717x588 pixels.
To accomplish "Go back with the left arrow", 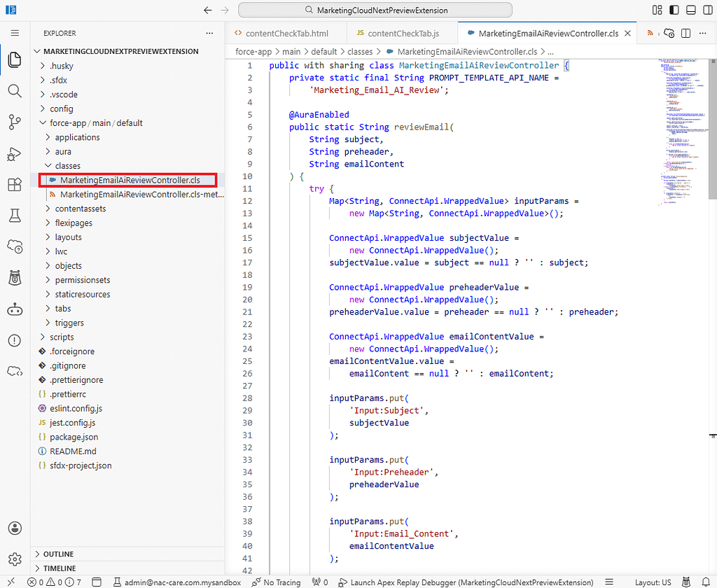I will pyautogui.click(x=207, y=10).
